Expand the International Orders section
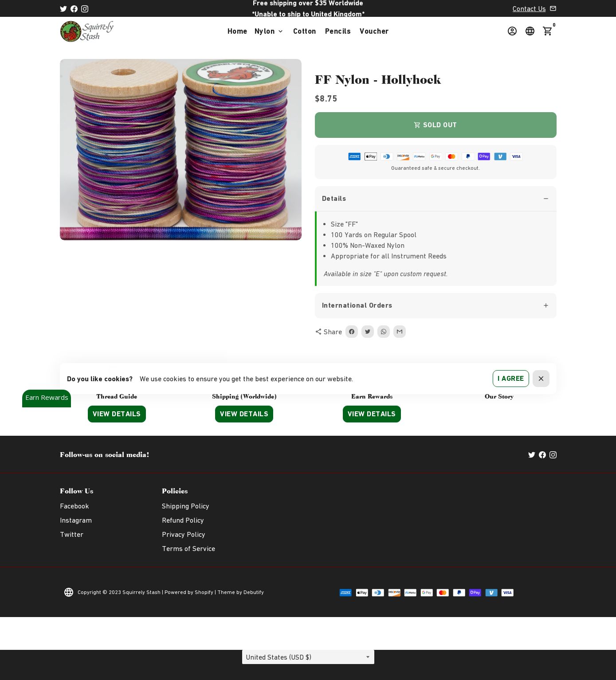This screenshot has height=680, width=616. (436, 305)
